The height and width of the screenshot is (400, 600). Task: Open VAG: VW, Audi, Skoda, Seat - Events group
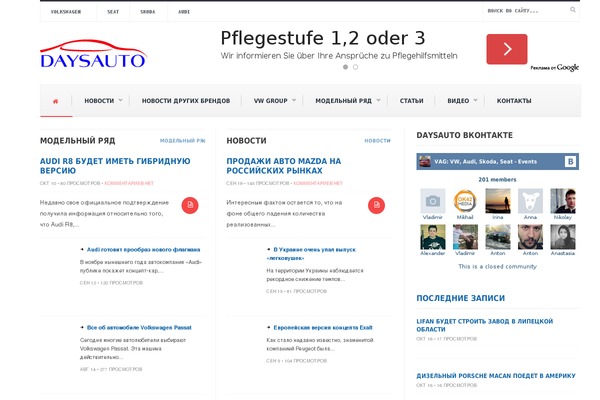[x=485, y=162]
